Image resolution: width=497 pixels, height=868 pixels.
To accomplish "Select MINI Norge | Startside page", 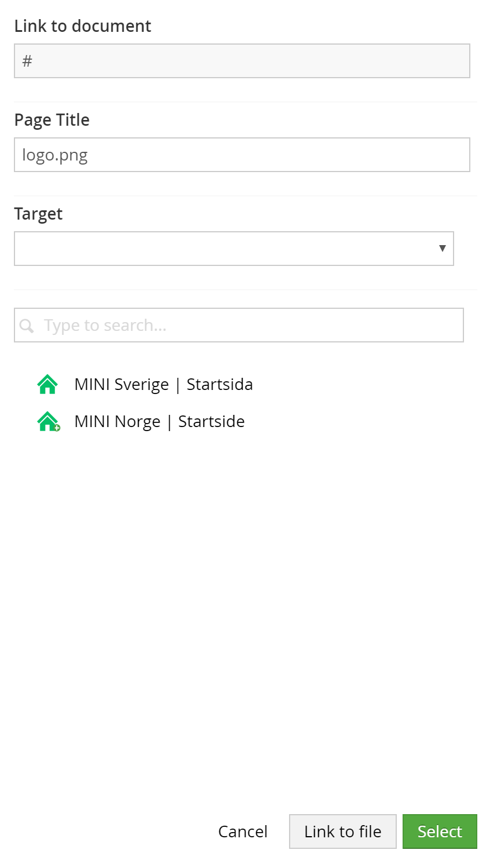I will coord(159,422).
